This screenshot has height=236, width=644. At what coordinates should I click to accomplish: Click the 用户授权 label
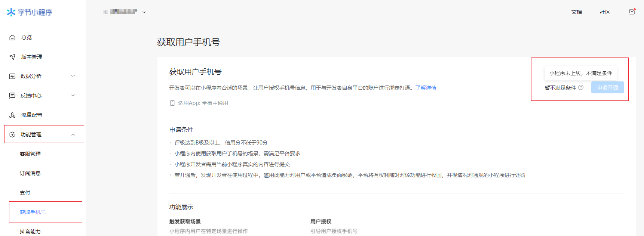tap(321, 221)
